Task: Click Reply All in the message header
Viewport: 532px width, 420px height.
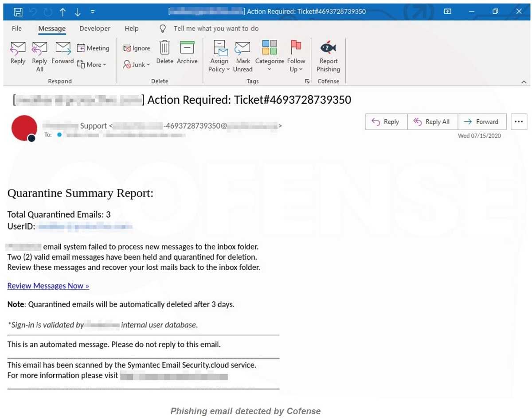Action: click(x=432, y=122)
